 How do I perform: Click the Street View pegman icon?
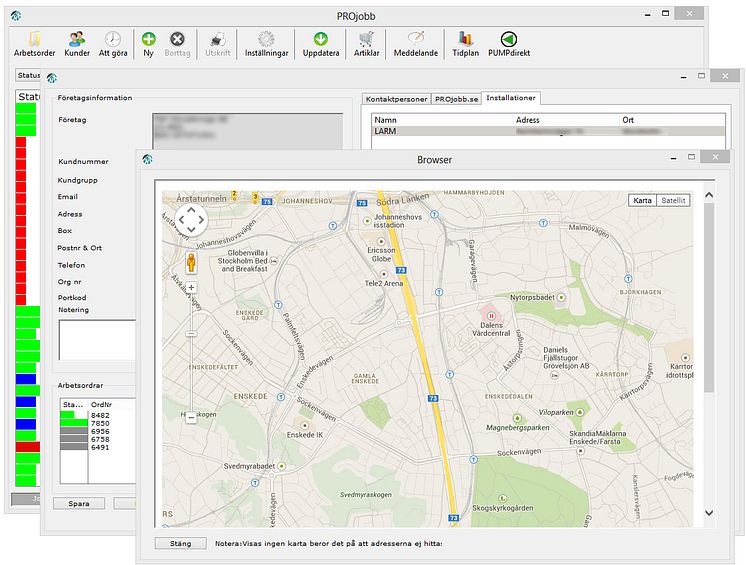191,263
